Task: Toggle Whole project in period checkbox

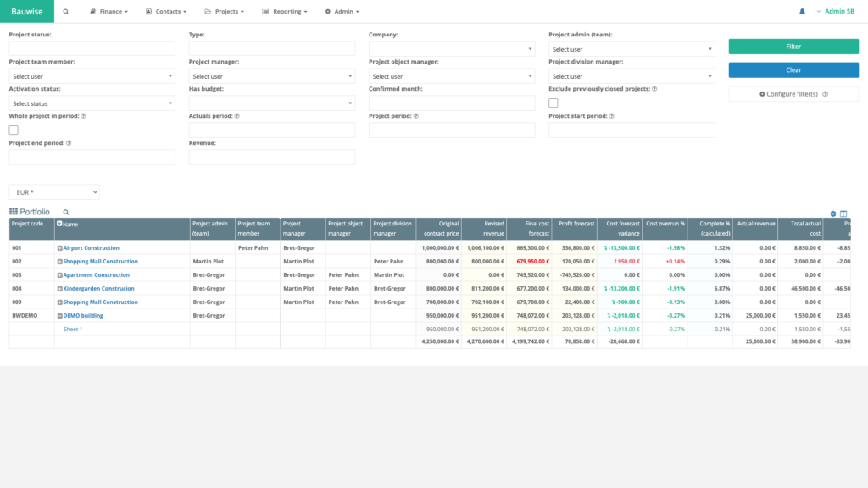Action: 14,130
